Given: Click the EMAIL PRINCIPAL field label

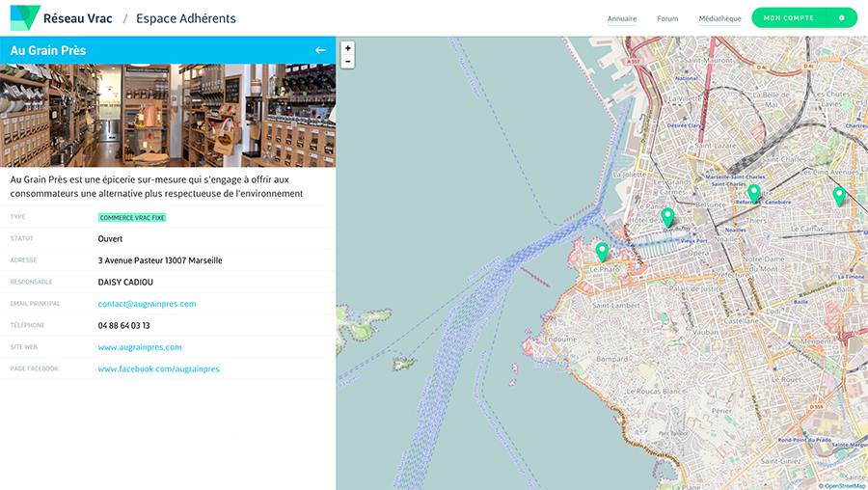Looking at the screenshot, I should (35, 304).
